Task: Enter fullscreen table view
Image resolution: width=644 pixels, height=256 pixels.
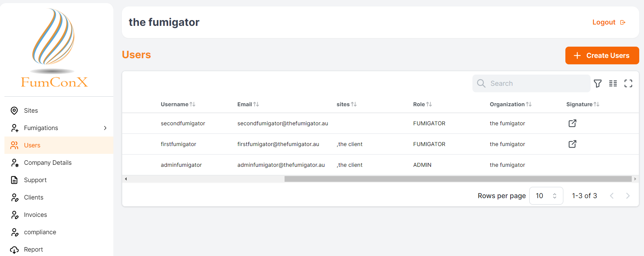Action: coord(628,83)
